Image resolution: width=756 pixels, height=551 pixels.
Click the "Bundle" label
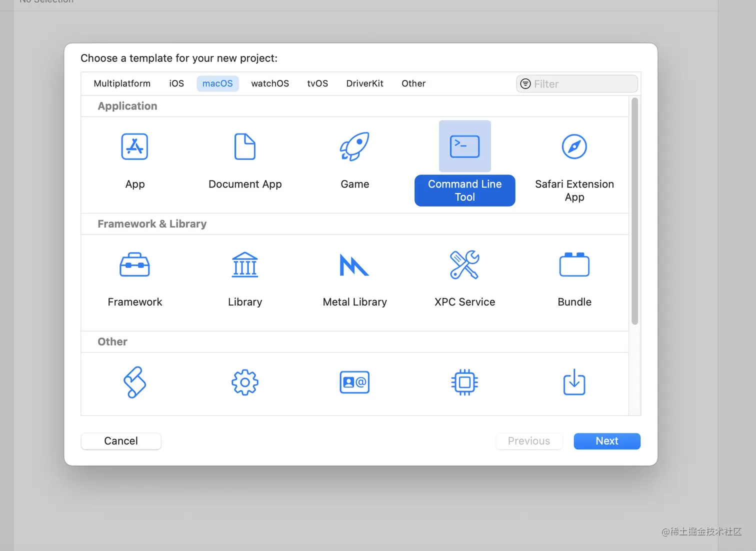[x=574, y=302]
